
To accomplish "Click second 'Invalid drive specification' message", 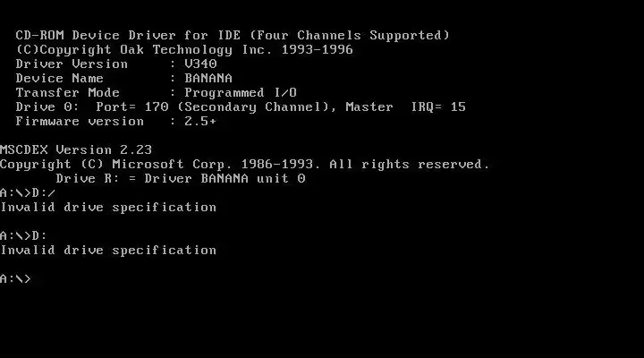I will tap(108, 251).
